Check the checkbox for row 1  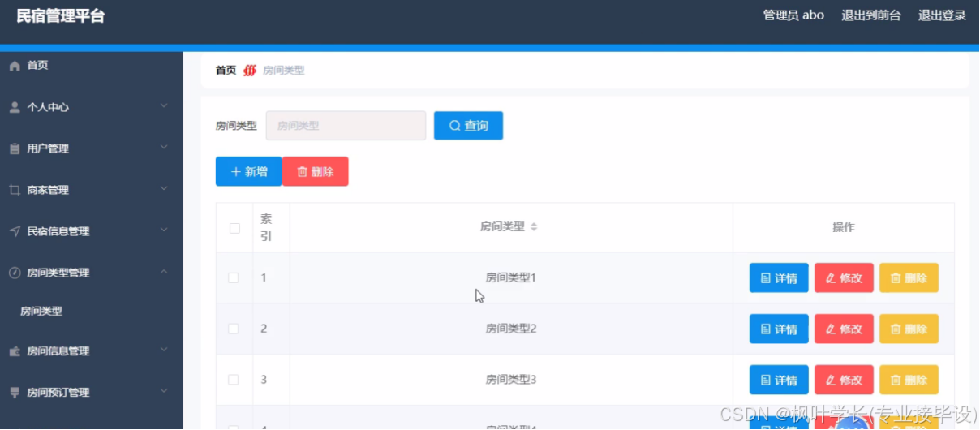(x=234, y=277)
